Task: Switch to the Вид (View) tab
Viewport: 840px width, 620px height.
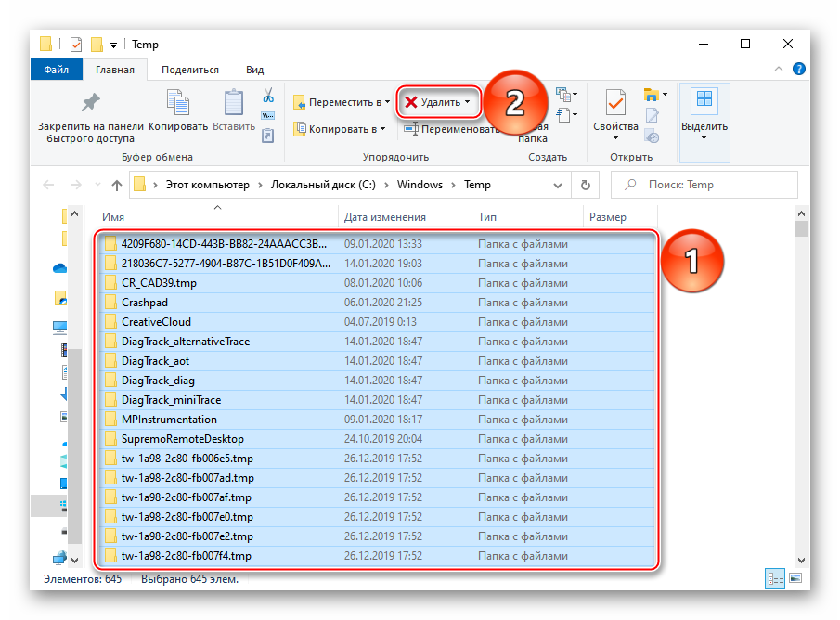Action: coord(254,70)
